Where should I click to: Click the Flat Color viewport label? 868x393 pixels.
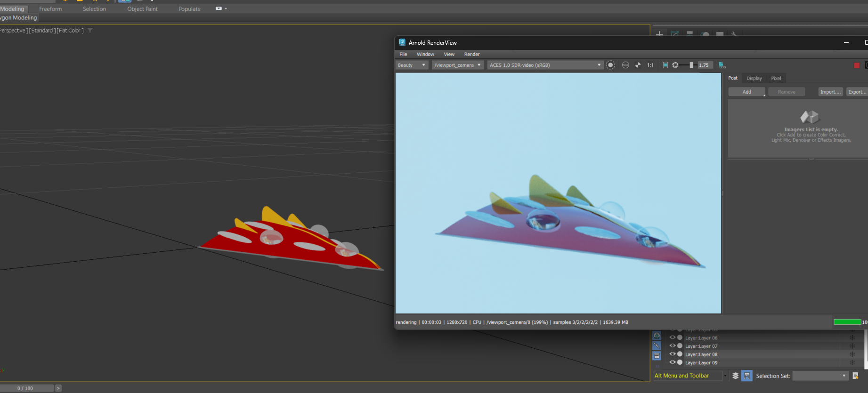coord(71,31)
